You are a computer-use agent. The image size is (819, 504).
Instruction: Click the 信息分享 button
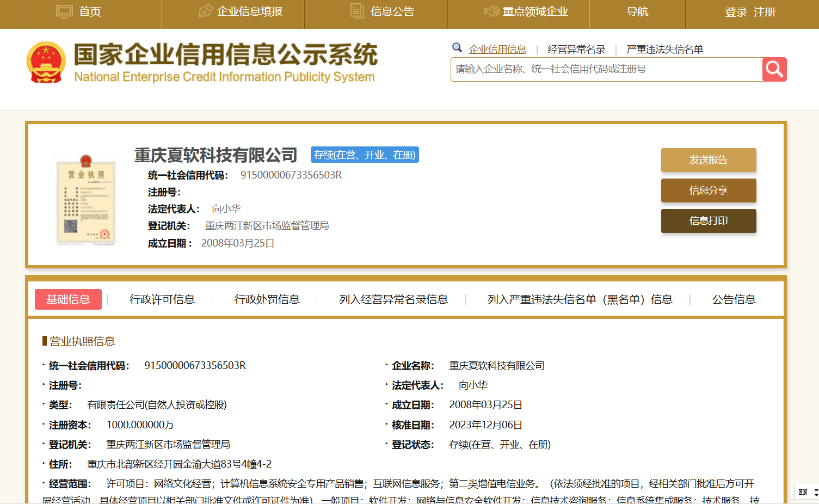point(709,190)
